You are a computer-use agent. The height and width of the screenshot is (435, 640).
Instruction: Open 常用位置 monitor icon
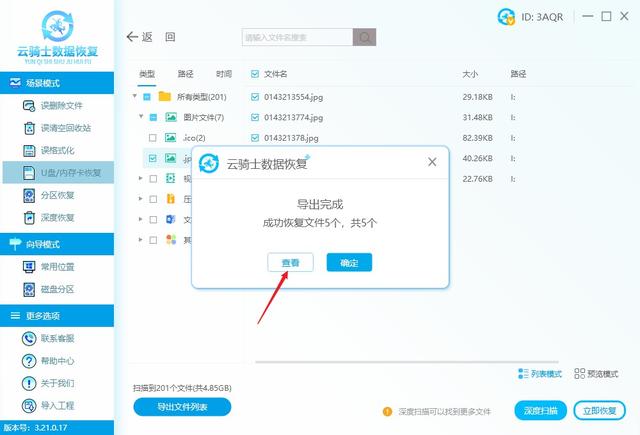pos(29,267)
